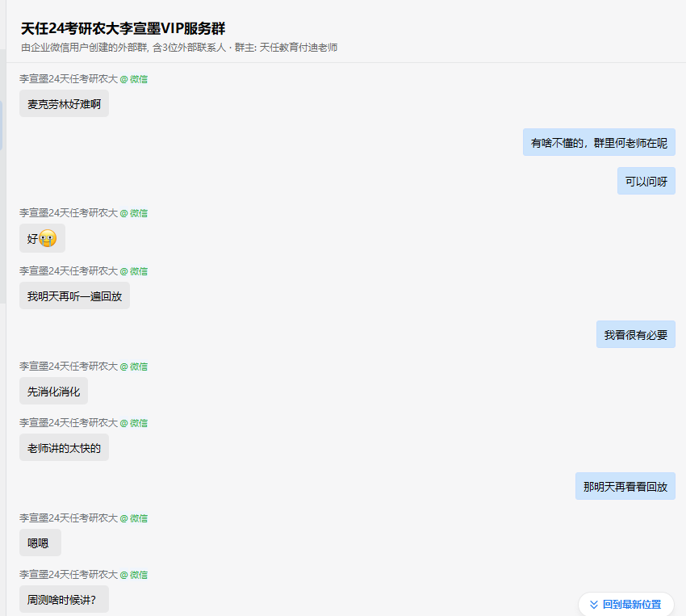
Task: Click the group description line mentioning 群主
Action: point(179,48)
